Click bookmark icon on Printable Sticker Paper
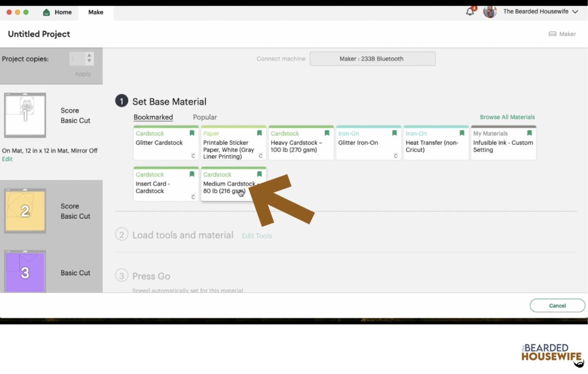This screenshot has width=588, height=374. 260,133
